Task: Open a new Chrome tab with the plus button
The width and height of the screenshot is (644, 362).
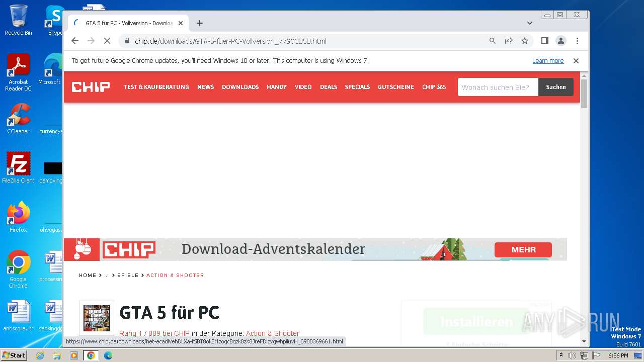Action: coord(200,23)
